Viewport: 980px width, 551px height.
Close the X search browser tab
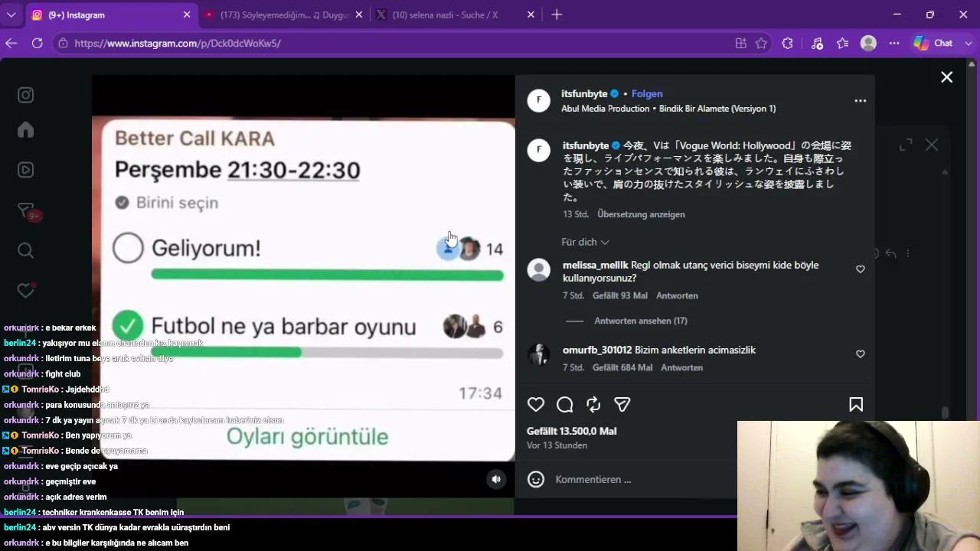[532, 15]
